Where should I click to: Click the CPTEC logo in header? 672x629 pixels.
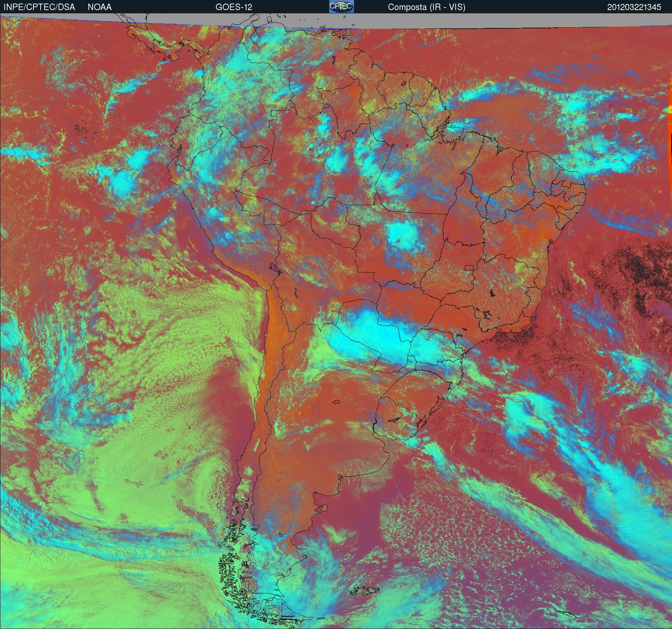pyautogui.click(x=341, y=6)
